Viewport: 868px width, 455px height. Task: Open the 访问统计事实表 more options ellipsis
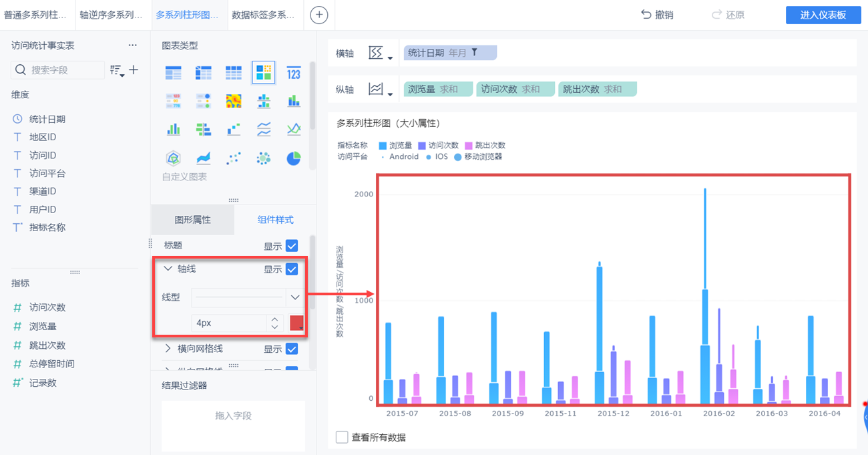pyautogui.click(x=132, y=45)
